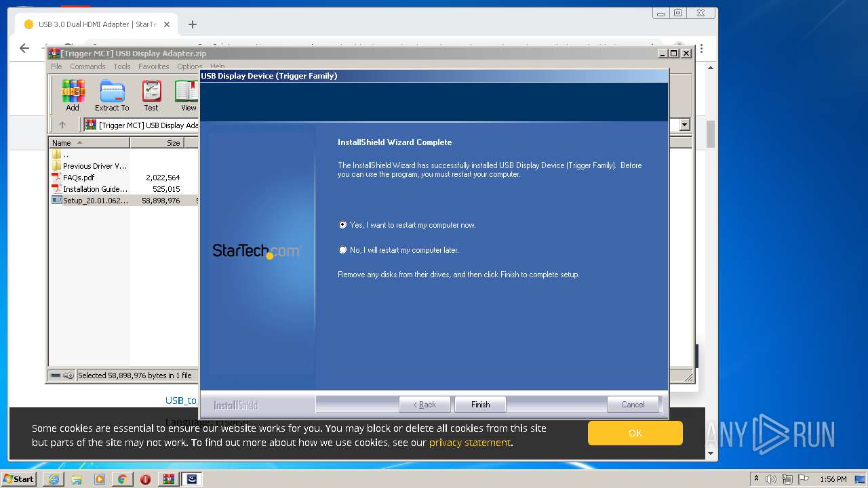Viewport: 868px width, 488px height.
Task: Click the system clock showing 1:56 PM
Action: (833, 479)
